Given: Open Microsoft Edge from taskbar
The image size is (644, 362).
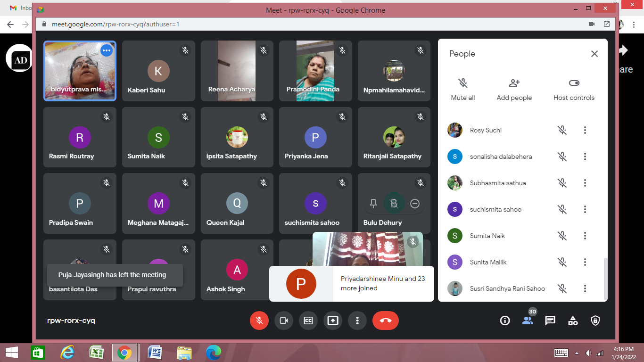Looking at the screenshot, I should pyautogui.click(x=213, y=353).
